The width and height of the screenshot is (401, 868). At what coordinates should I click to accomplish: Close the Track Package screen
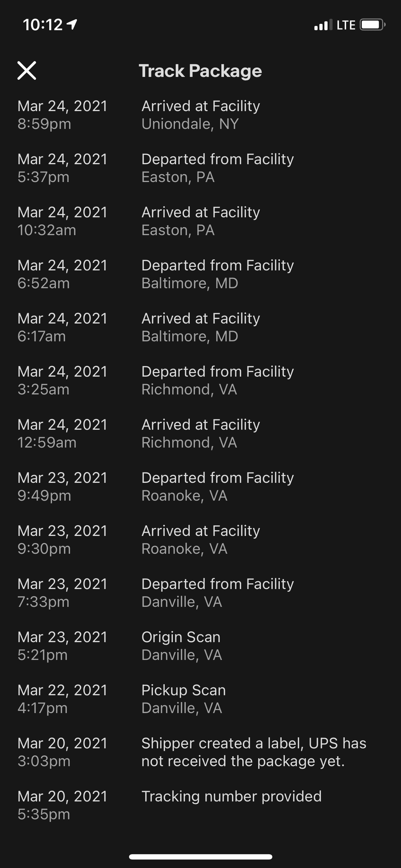[x=27, y=71]
